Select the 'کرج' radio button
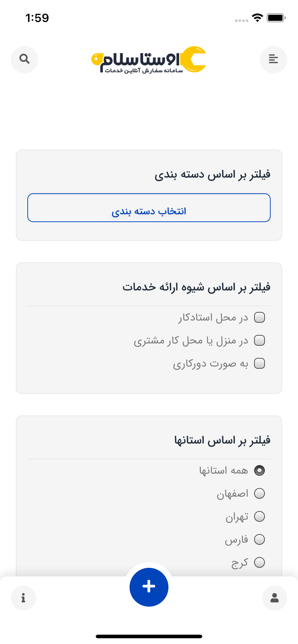The height and width of the screenshot is (644, 298). [259, 562]
